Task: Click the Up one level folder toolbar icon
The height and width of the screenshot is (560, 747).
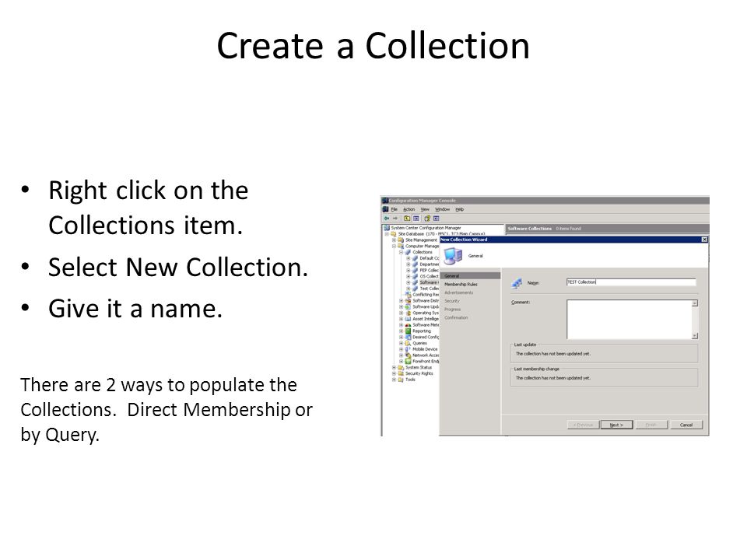Action: [407, 219]
